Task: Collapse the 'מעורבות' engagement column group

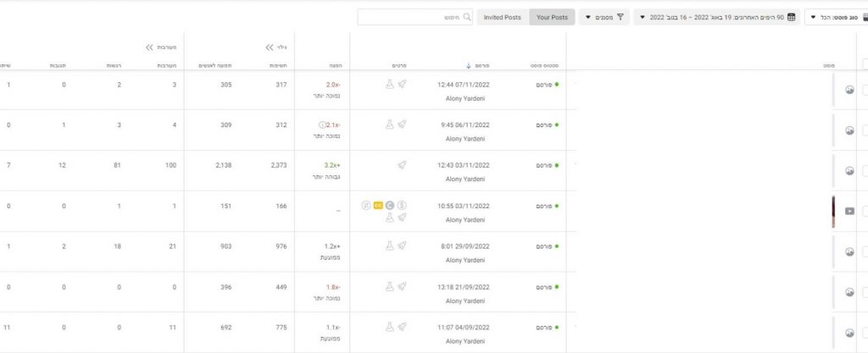Action: point(150,47)
